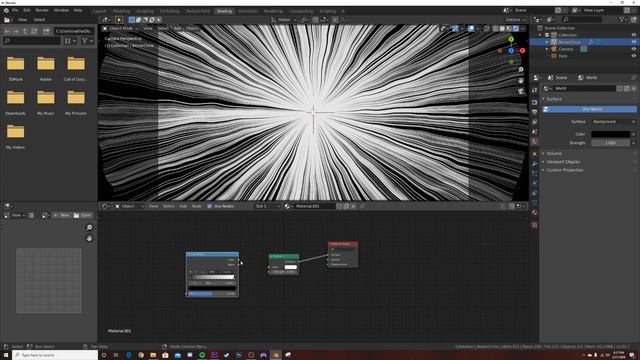Open the Surface Background dropdown
Screen dimensions: 640x360
coord(613,122)
